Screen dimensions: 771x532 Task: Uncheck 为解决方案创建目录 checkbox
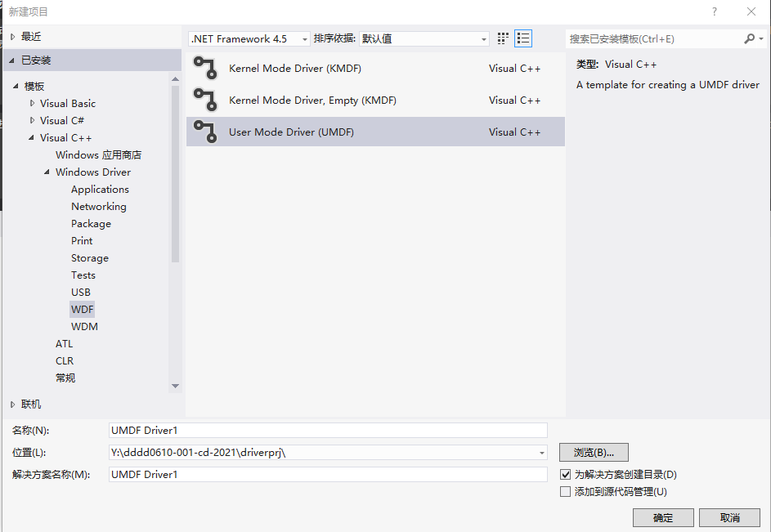(x=564, y=474)
